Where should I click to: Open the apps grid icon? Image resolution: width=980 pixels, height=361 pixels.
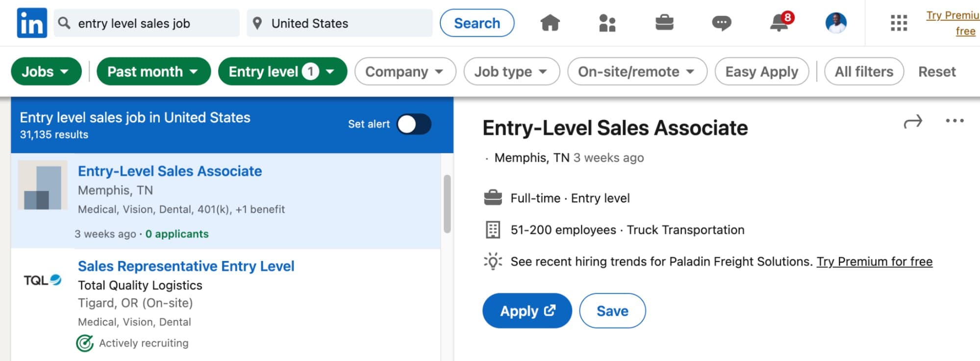pos(899,23)
